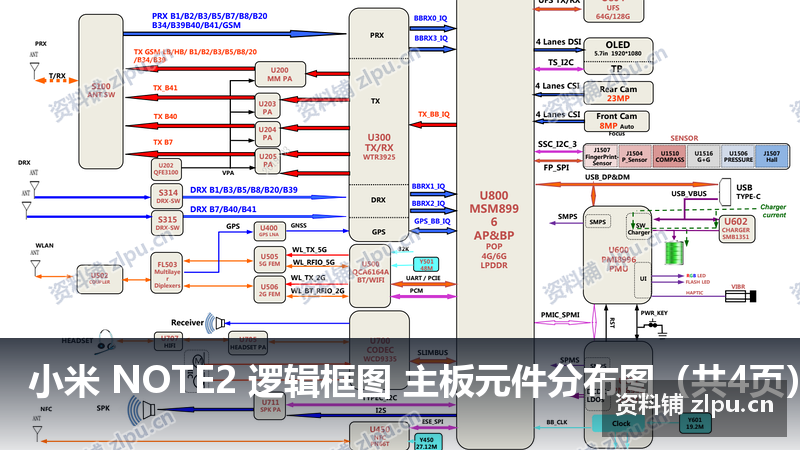Click the U500 QCA6164A BT/WIFI block
Screen dimensions: 800x450
point(370,276)
